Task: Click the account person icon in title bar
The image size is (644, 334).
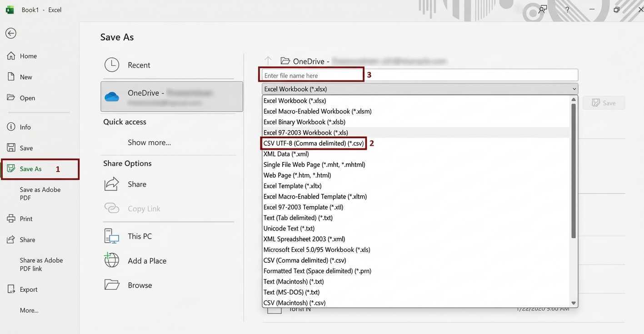Action: click(x=542, y=10)
